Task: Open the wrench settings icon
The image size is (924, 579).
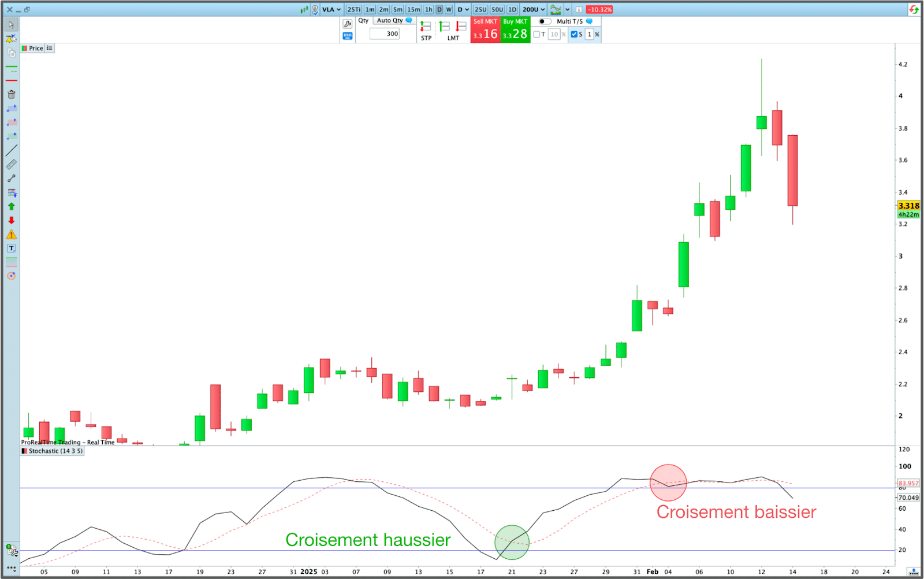Action: pos(347,24)
